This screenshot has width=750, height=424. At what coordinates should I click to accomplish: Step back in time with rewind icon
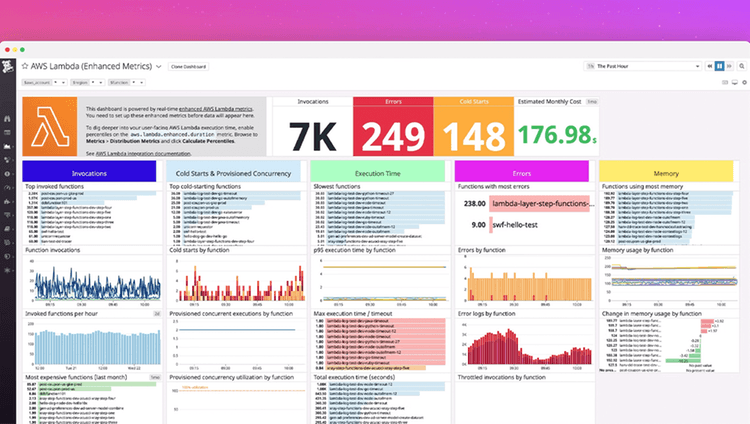click(710, 66)
